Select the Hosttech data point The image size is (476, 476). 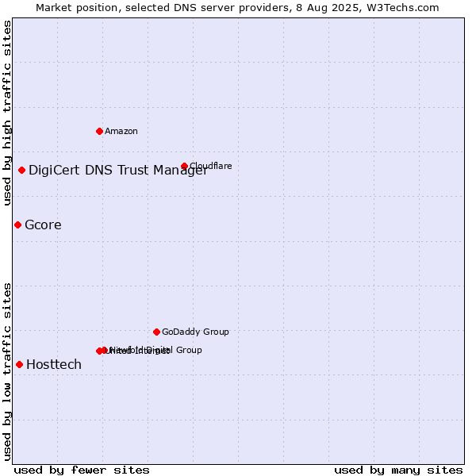pos(19,365)
